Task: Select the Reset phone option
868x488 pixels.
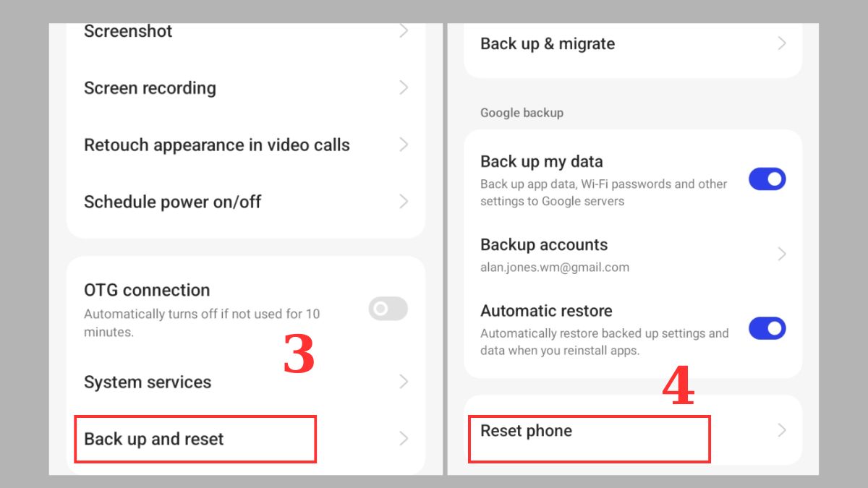Action: point(633,431)
